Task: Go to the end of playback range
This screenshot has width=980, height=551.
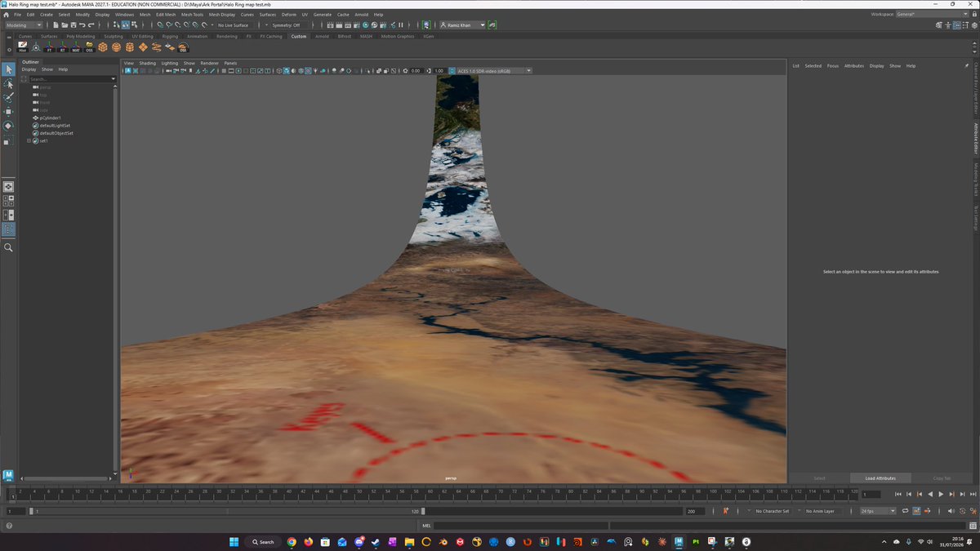Action: click(x=973, y=494)
